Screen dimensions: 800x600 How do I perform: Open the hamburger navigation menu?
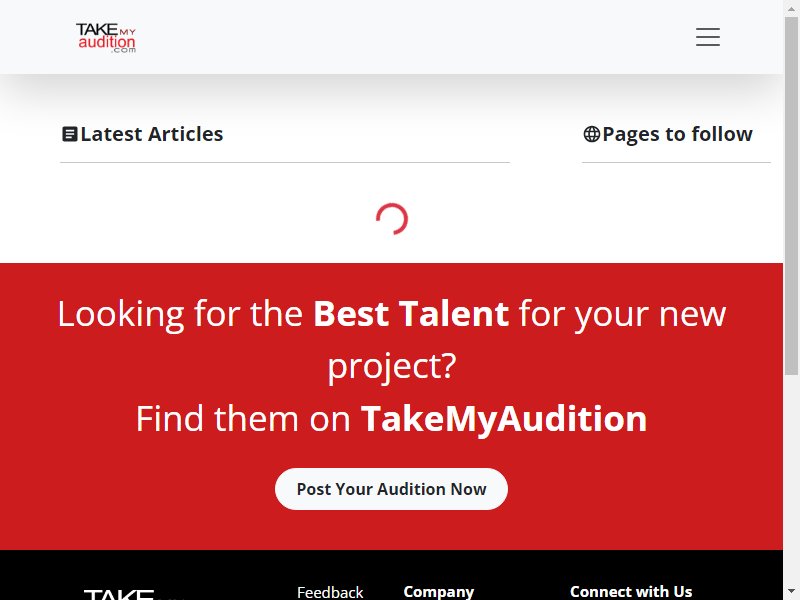pyautogui.click(x=708, y=37)
